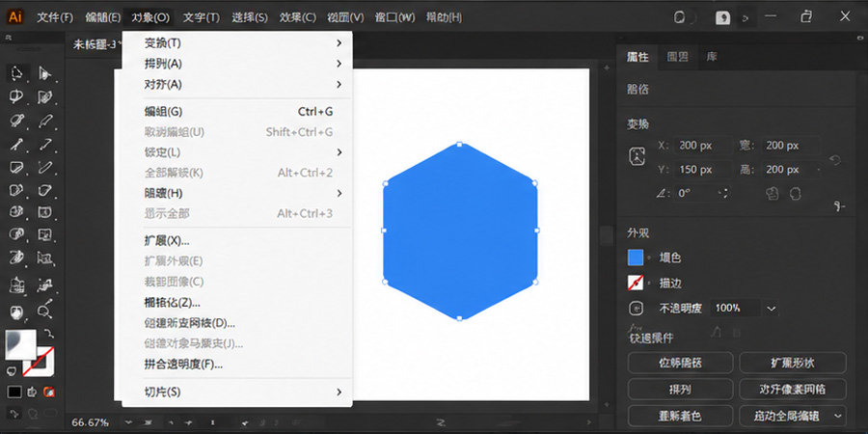Click the 扩展形状 quick action button

click(x=793, y=364)
